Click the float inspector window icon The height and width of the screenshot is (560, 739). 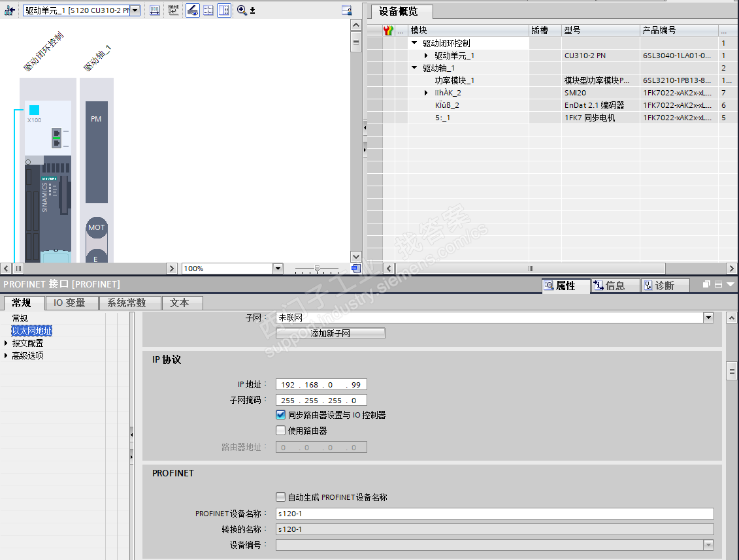706,284
